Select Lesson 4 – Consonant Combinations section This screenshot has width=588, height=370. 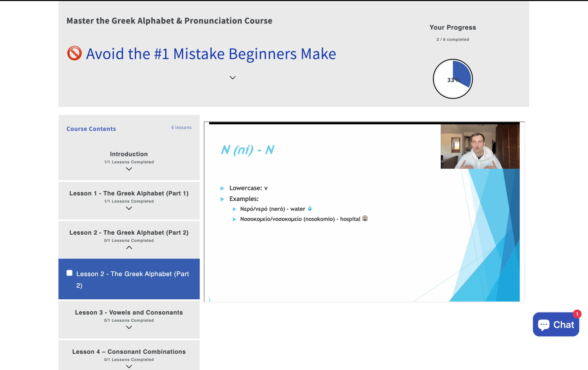[129, 352]
